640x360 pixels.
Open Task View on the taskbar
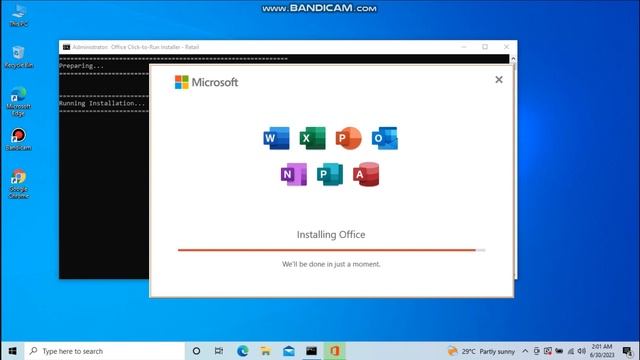pyautogui.click(x=219, y=351)
